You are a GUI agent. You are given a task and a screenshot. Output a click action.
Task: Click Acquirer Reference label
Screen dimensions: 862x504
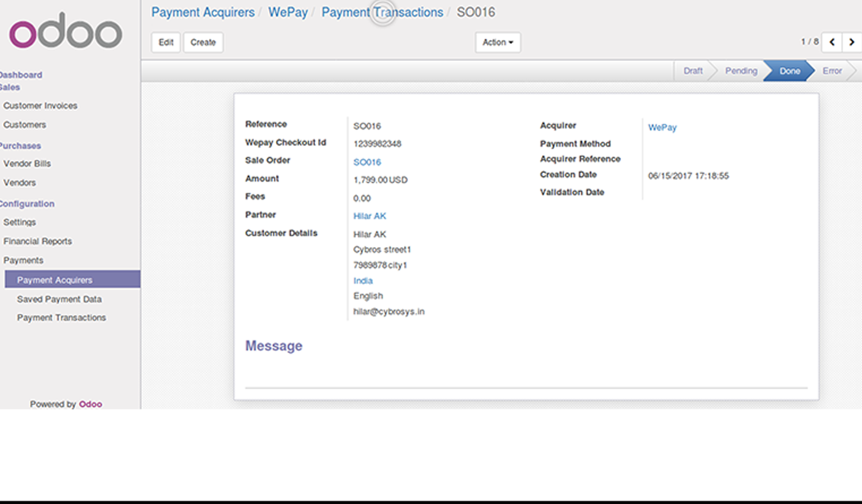(580, 159)
